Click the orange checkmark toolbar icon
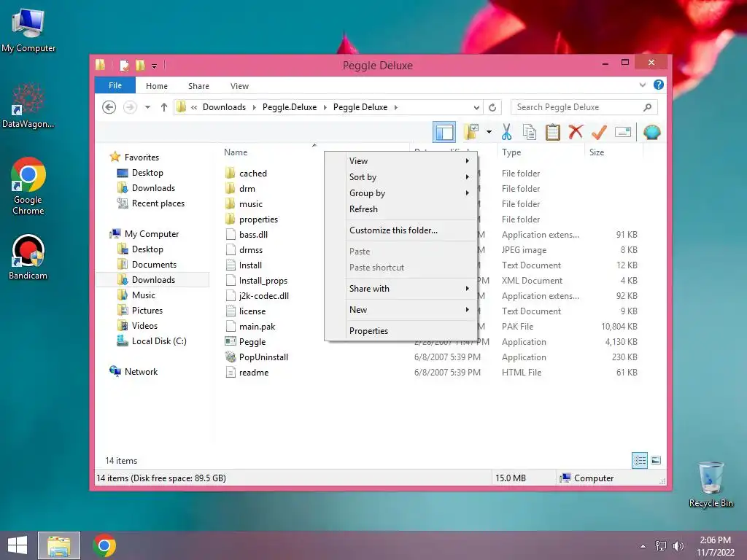Image resolution: width=747 pixels, height=560 pixels. click(599, 132)
